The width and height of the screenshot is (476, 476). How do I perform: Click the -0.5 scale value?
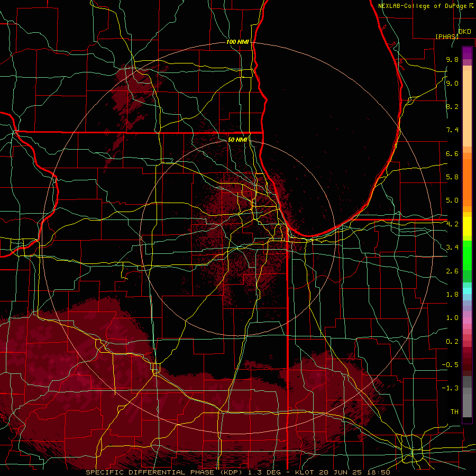pyautogui.click(x=450, y=365)
